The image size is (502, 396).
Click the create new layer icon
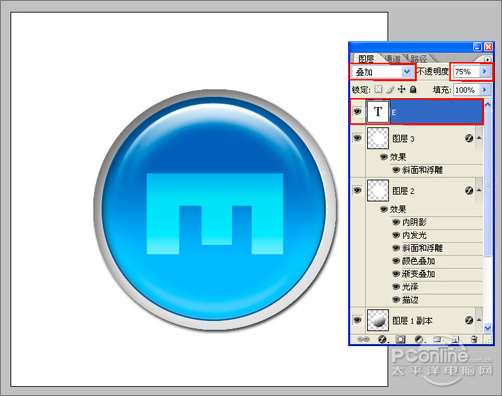tap(455, 339)
